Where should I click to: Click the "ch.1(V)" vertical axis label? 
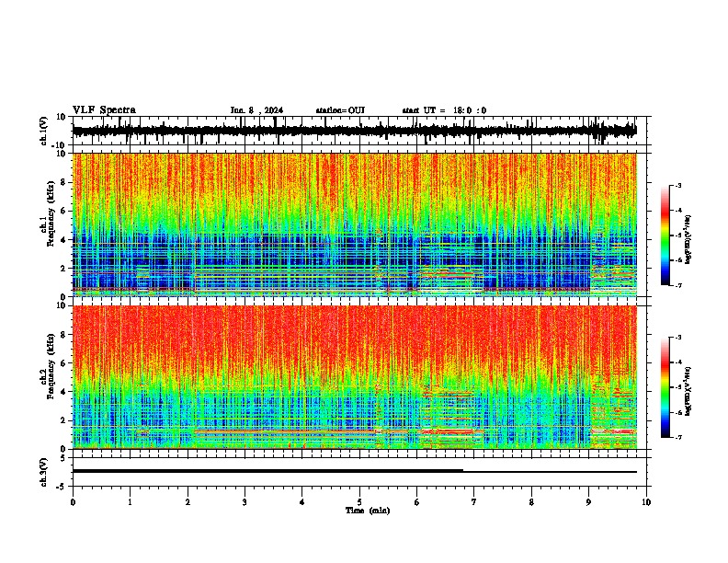coord(44,131)
